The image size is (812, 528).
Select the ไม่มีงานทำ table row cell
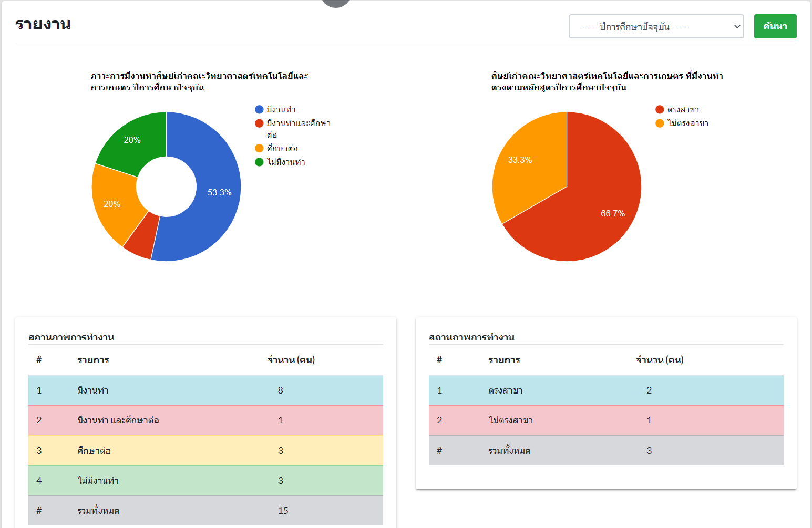pyautogui.click(x=98, y=481)
